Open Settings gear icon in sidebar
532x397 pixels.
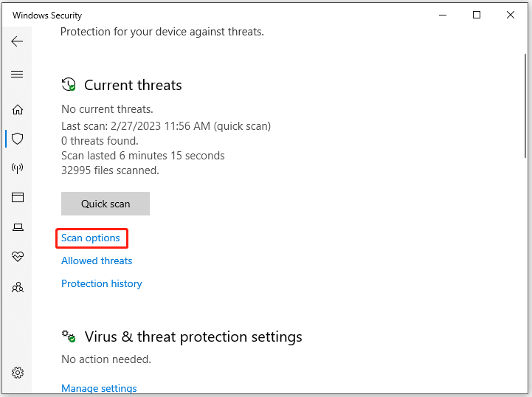coord(18,373)
